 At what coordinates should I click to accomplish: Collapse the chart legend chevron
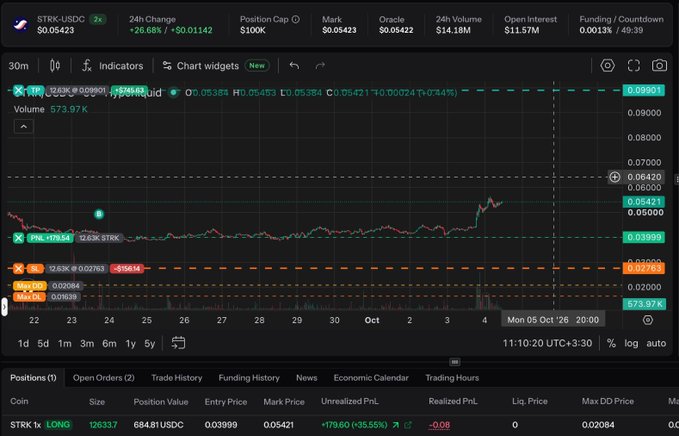[x=24, y=126]
